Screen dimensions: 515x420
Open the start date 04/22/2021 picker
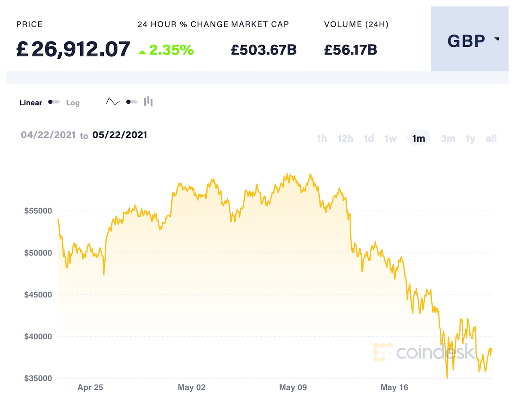tap(48, 134)
